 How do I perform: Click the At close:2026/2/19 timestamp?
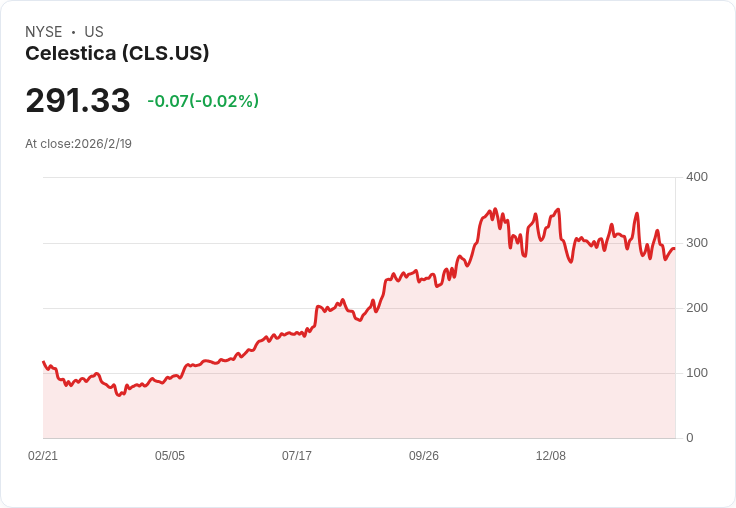[x=79, y=144]
